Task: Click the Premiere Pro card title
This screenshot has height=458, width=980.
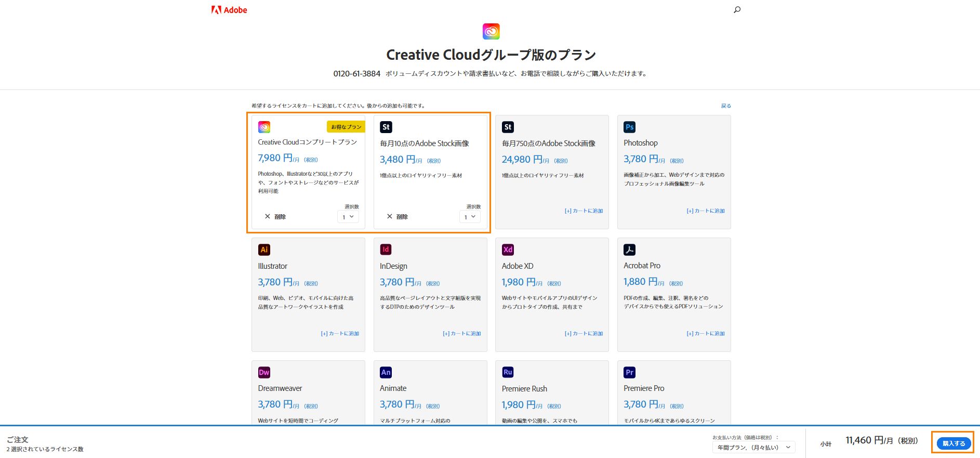Action: (x=644, y=388)
